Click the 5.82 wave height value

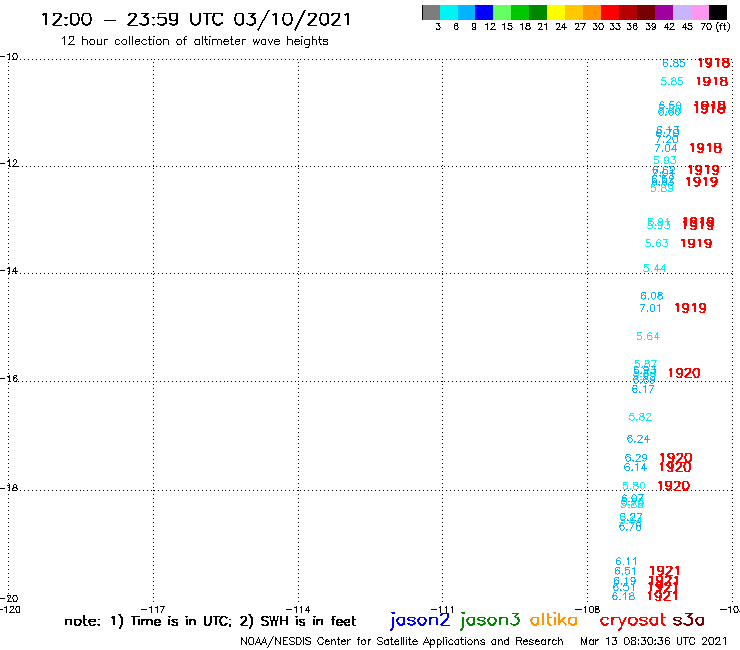click(x=640, y=417)
